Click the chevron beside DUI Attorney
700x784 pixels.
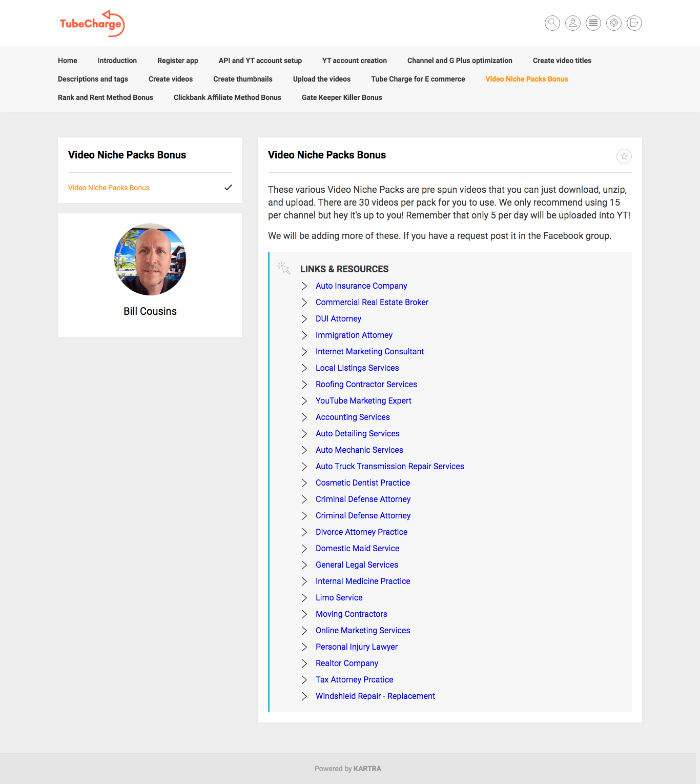point(304,319)
